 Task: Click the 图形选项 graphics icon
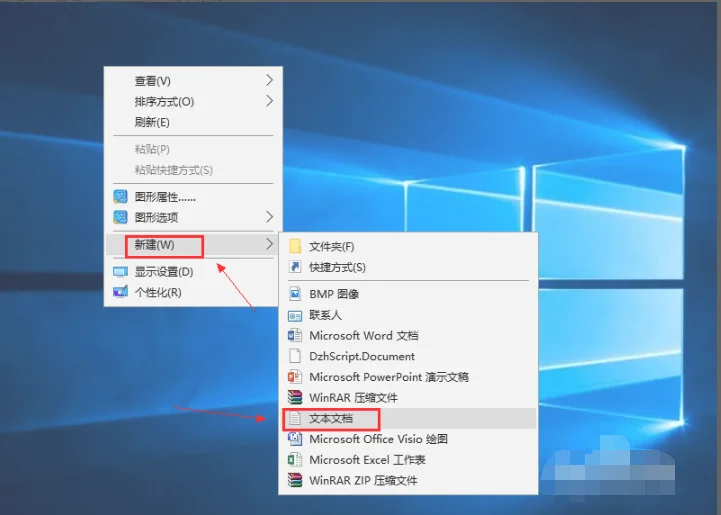pos(120,217)
